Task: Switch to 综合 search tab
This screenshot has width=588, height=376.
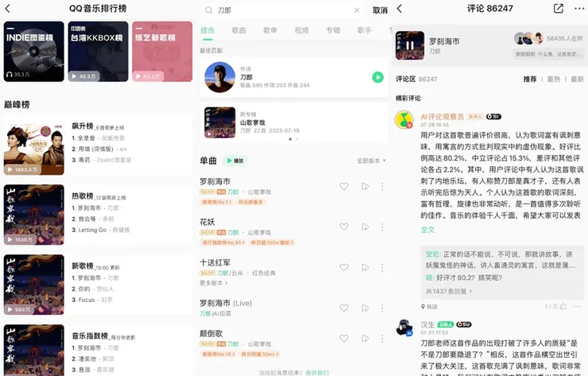Action: (207, 30)
